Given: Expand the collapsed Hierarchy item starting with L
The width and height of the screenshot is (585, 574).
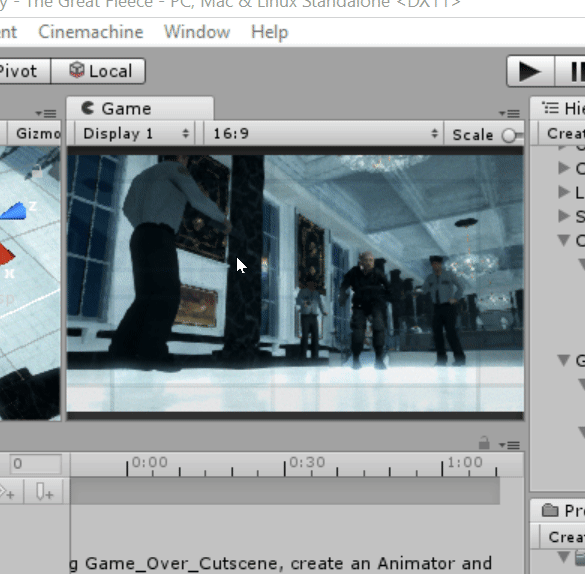Looking at the screenshot, I should tap(564, 192).
